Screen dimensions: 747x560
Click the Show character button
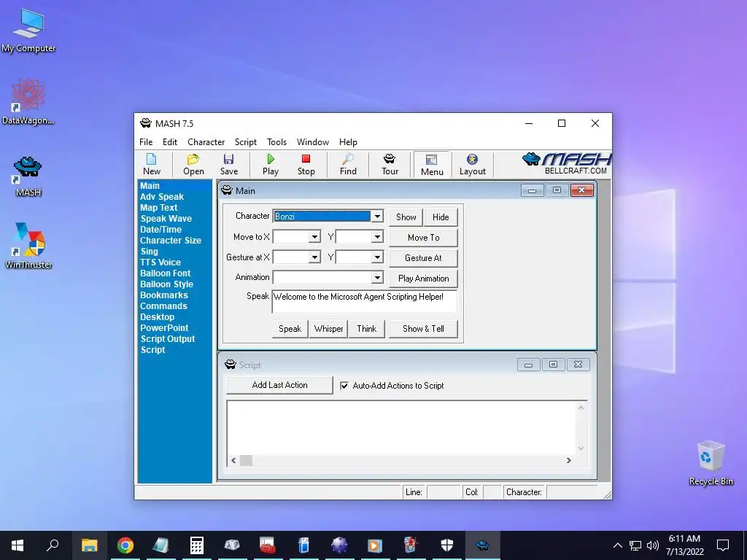tap(406, 217)
